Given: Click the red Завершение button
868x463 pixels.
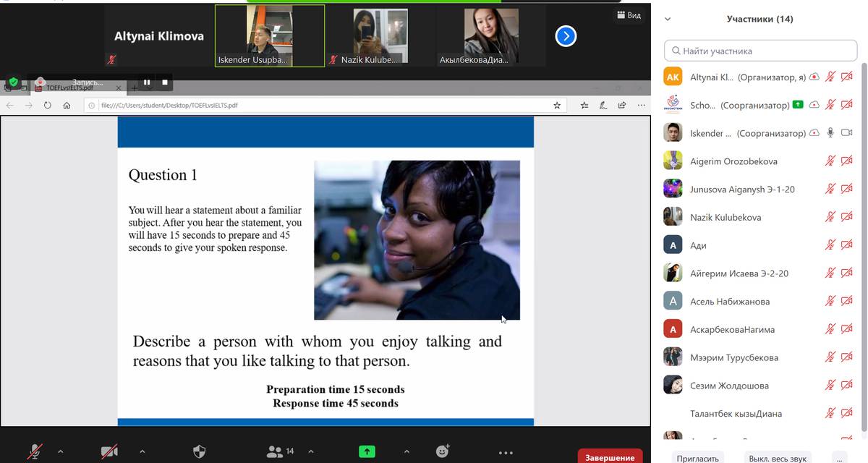Looking at the screenshot, I should (610, 457).
